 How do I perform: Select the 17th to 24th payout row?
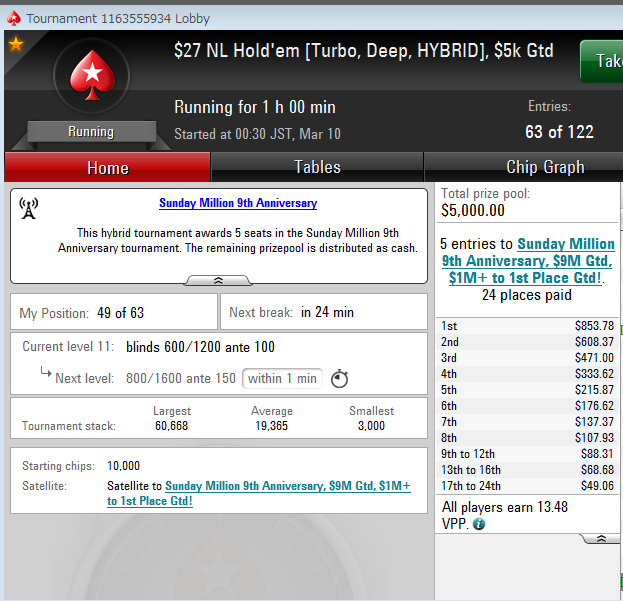pos(527,486)
